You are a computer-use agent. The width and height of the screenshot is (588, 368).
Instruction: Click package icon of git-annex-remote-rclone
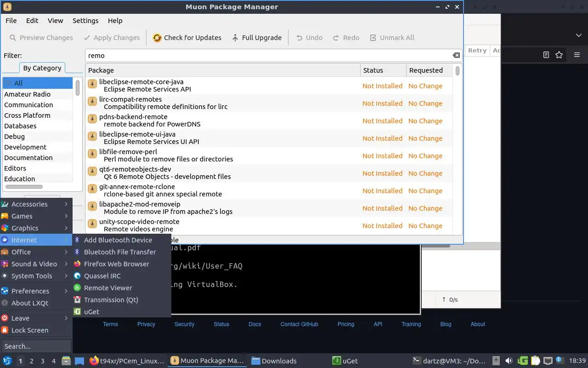tap(92, 188)
